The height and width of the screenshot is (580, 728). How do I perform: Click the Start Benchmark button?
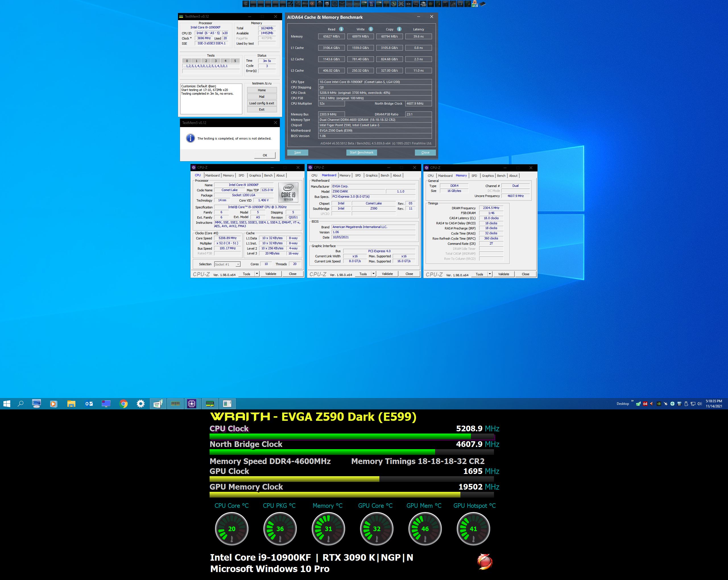(361, 153)
